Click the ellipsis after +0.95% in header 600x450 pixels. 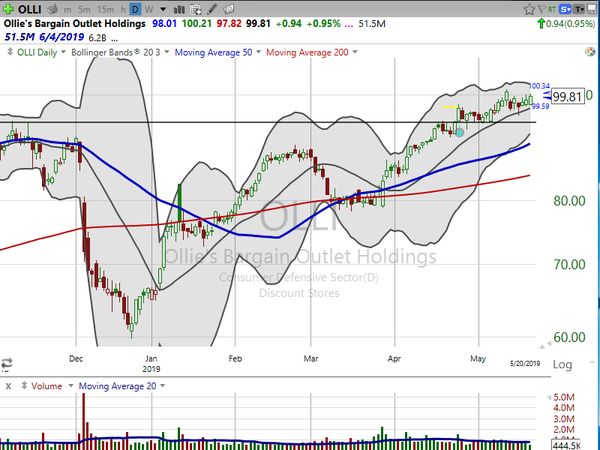click(x=349, y=25)
